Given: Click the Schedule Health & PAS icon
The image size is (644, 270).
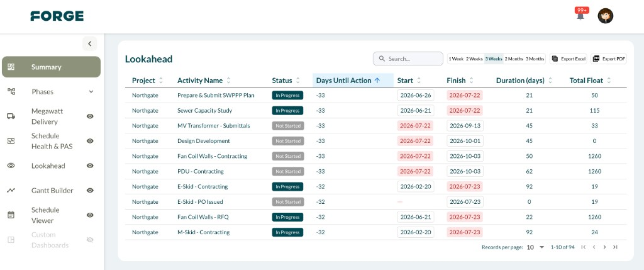Looking at the screenshot, I should pyautogui.click(x=11, y=141).
